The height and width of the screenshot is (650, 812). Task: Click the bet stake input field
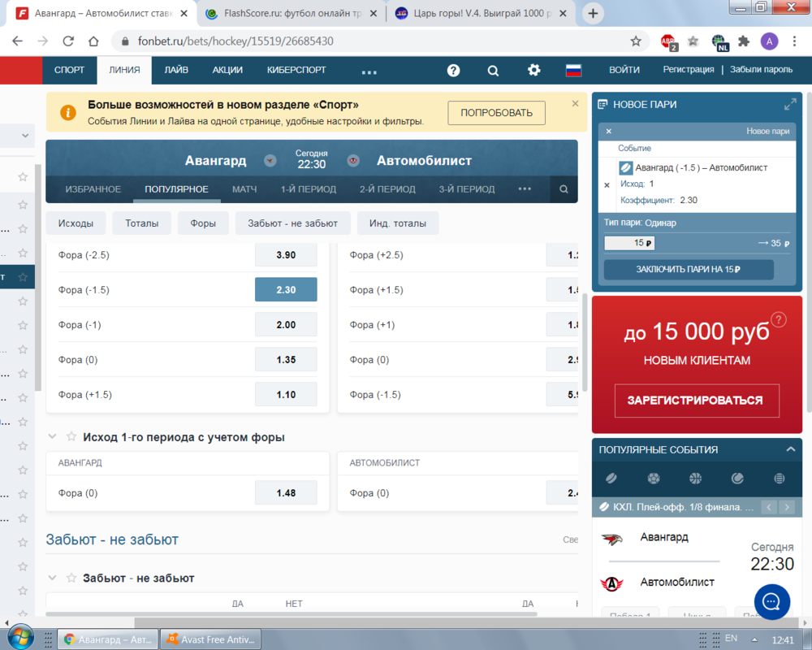(x=629, y=243)
